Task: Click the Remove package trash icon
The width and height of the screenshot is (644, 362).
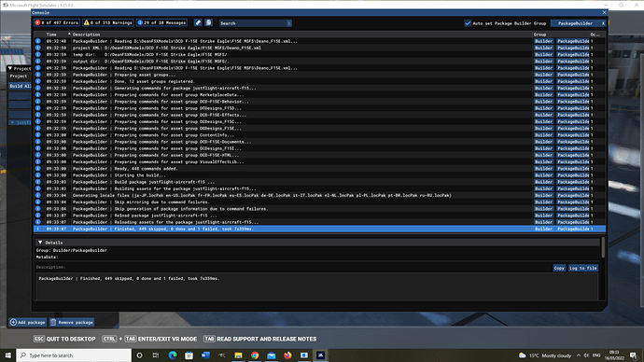Action: (53, 322)
